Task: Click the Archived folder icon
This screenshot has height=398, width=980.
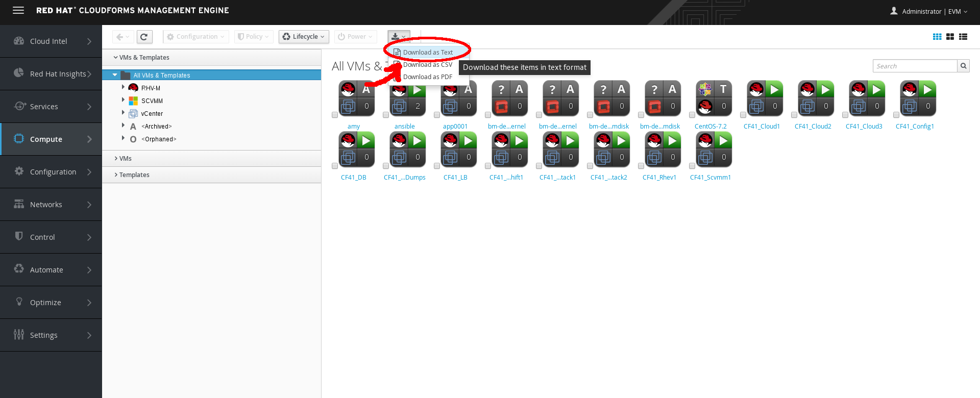Action: [x=133, y=127]
